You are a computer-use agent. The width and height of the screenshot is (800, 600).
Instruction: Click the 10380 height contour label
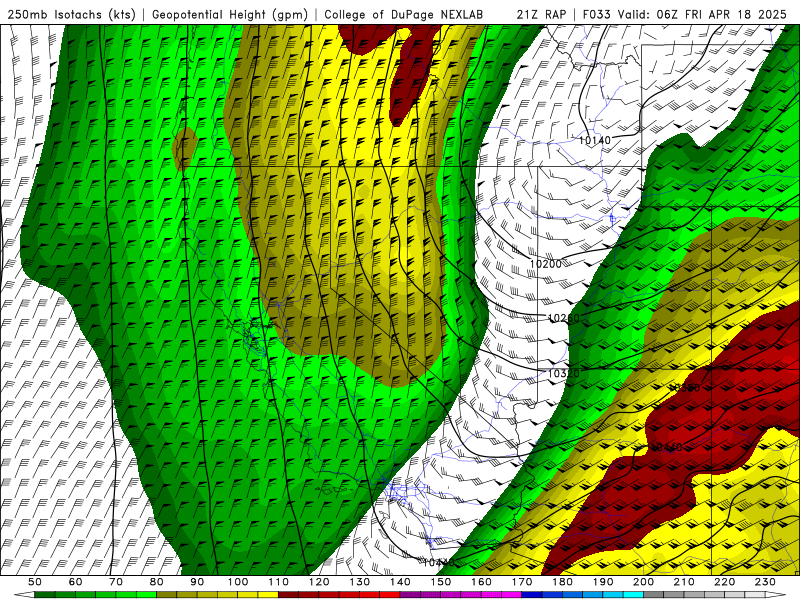click(685, 388)
